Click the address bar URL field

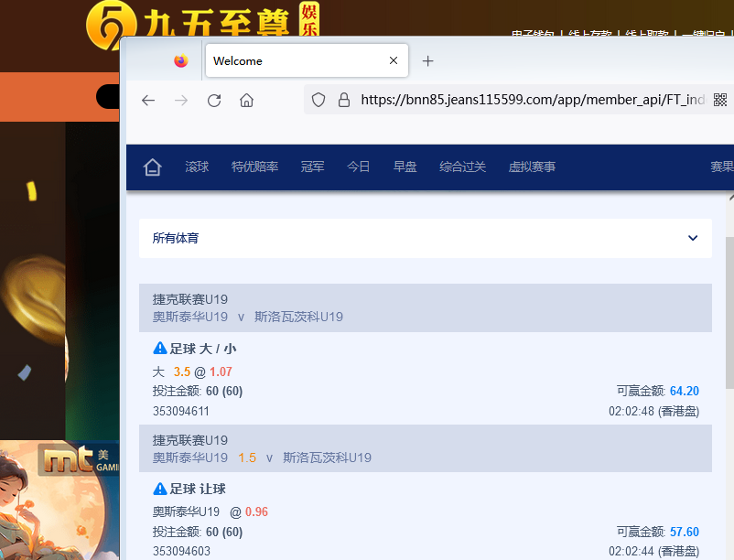click(531, 101)
